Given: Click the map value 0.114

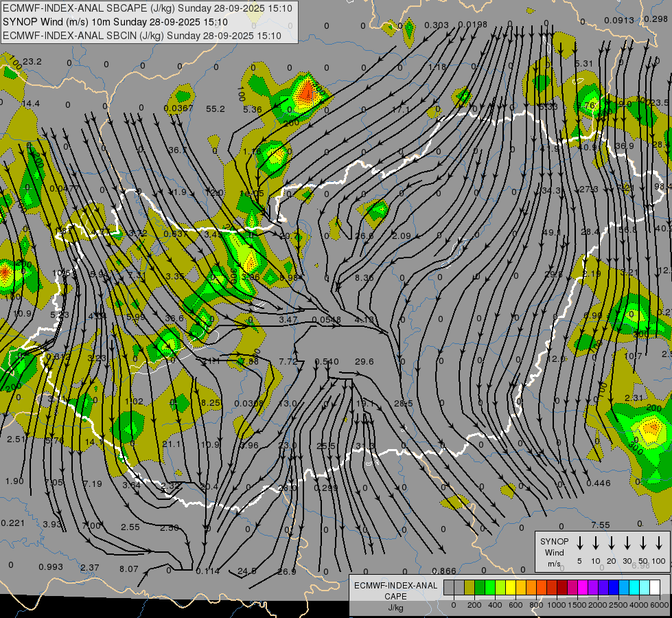Looking at the screenshot, I should tap(208, 571).
